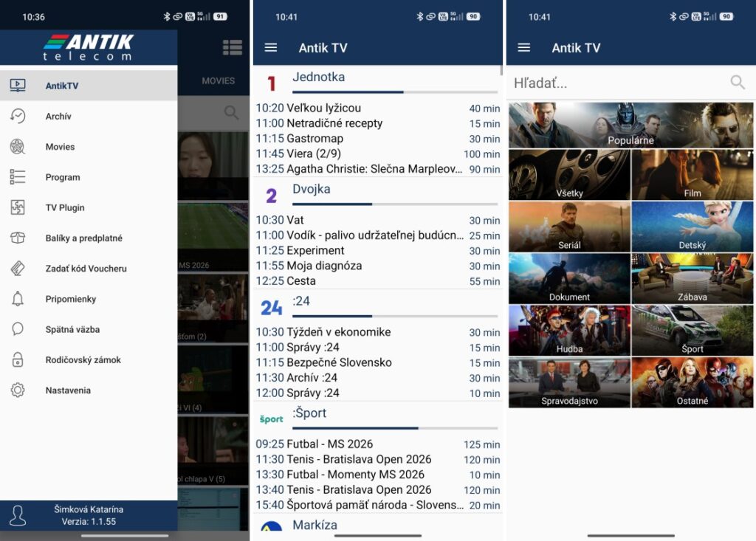The width and height of the screenshot is (756, 541).
Task: Tap Dvojka programme progress bar
Action: coord(395,204)
